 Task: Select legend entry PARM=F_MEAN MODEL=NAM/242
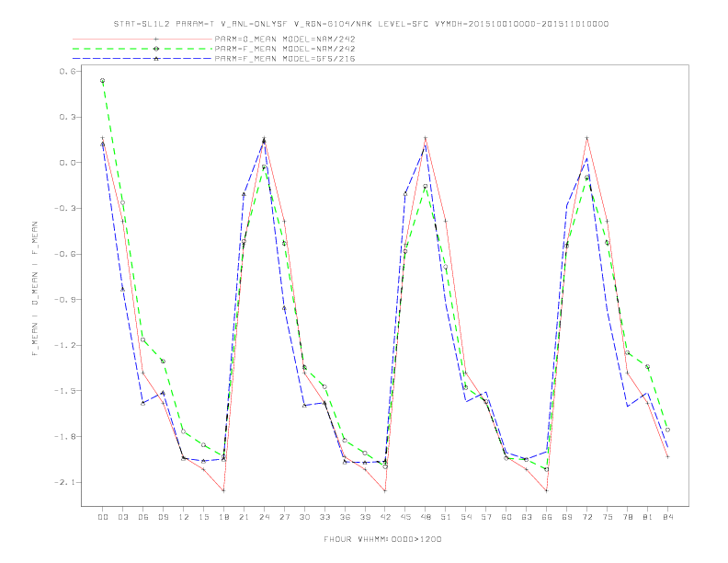(285, 49)
